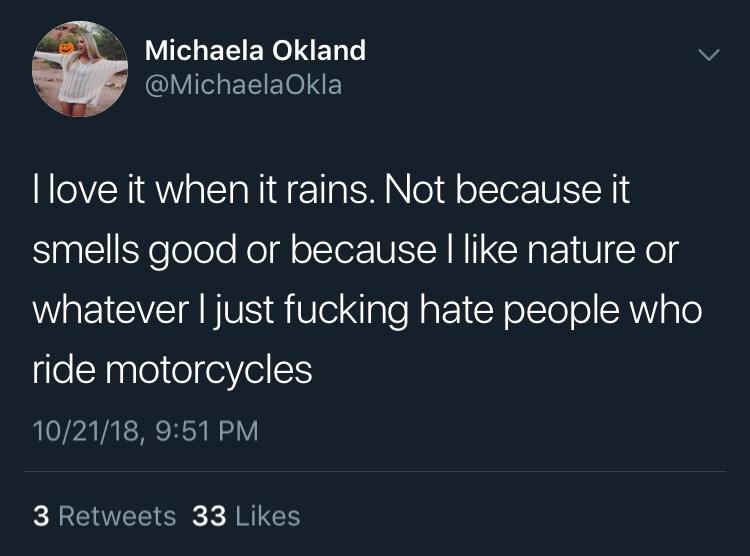This screenshot has width=750, height=556.
Task: Click the 'Likes' label text
Action: pyautogui.click(x=268, y=516)
